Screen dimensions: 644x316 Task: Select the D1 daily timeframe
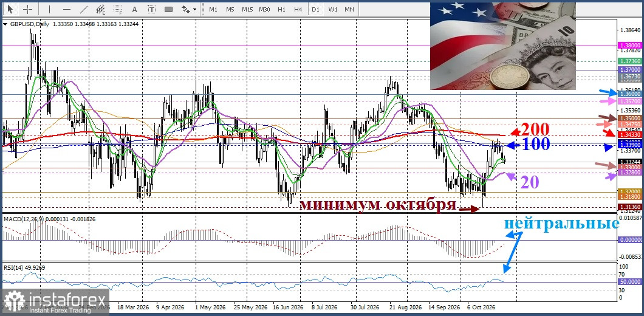point(315,9)
